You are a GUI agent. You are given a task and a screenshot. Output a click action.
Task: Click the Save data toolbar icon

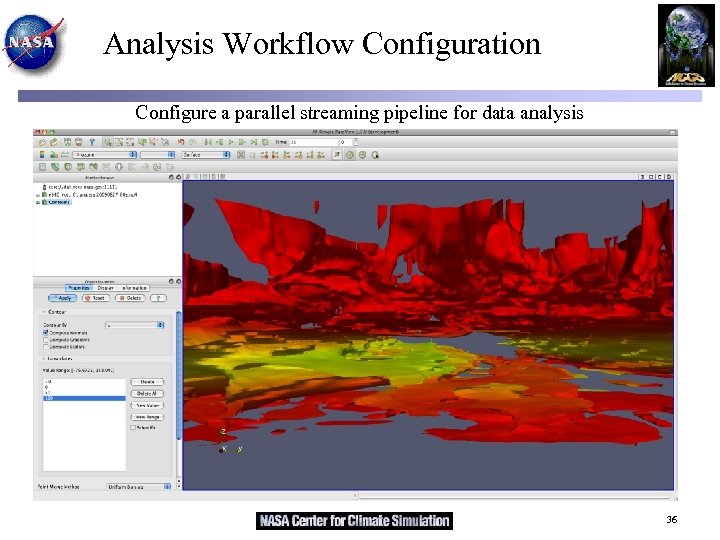coord(54,142)
